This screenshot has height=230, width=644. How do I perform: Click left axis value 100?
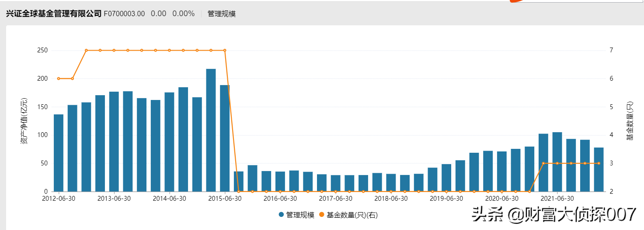42,135
